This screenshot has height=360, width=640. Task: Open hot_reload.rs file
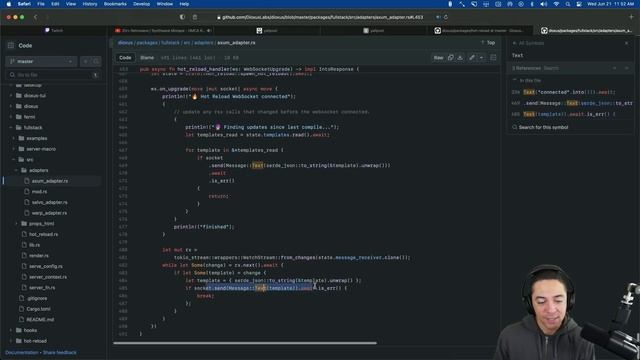43,234
